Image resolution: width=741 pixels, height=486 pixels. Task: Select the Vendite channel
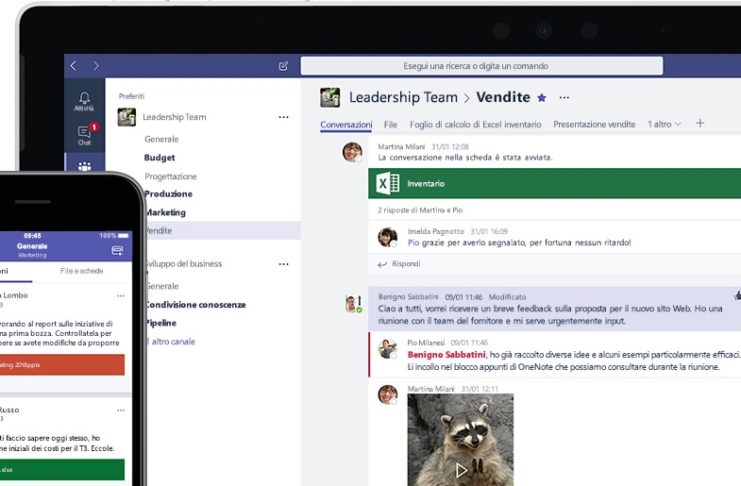pos(223,231)
